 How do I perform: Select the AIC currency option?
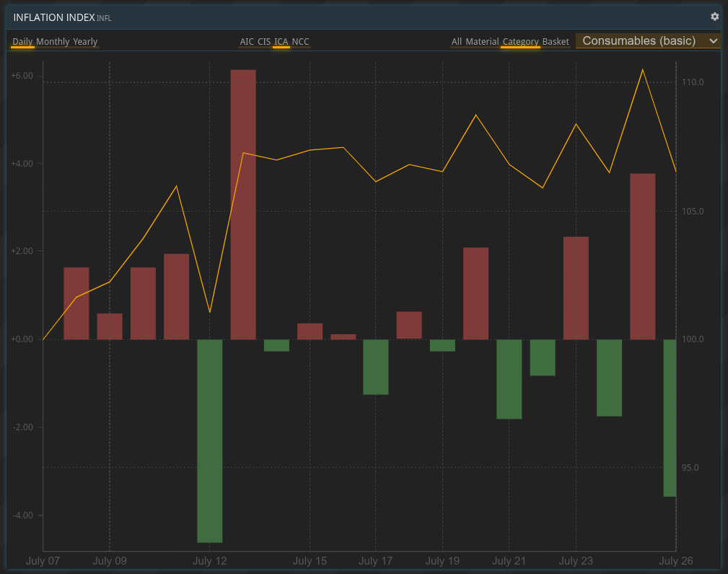(x=247, y=41)
